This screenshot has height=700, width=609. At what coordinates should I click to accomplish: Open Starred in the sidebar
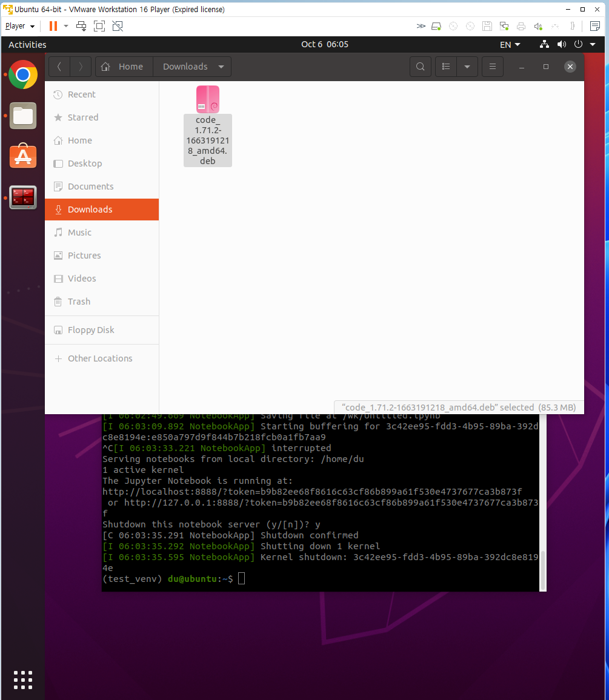click(102, 117)
